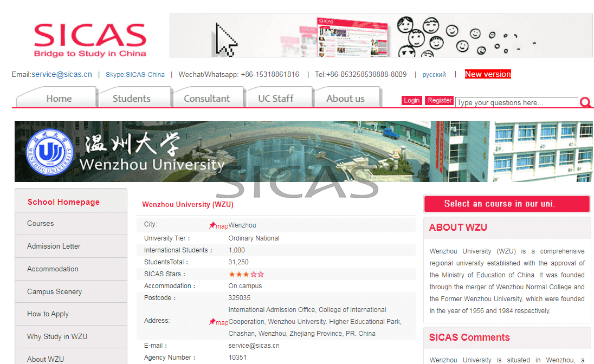
Task: Click the international students value 1,000
Action: coord(237,250)
